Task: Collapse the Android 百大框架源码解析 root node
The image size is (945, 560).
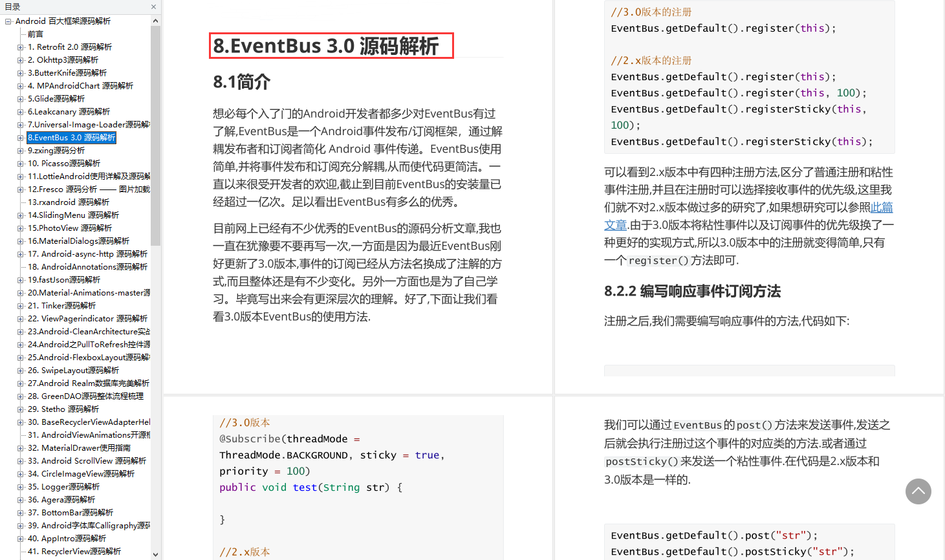Action: click(x=8, y=21)
